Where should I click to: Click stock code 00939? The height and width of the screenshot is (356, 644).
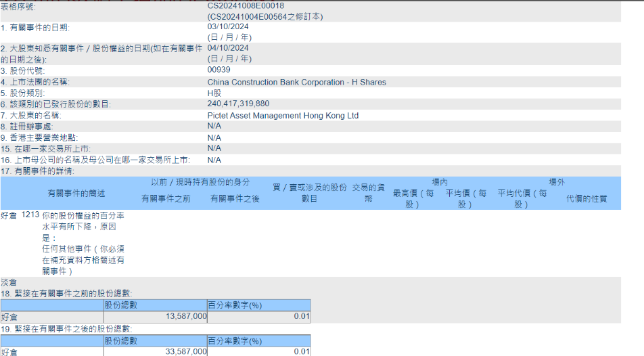tap(218, 70)
